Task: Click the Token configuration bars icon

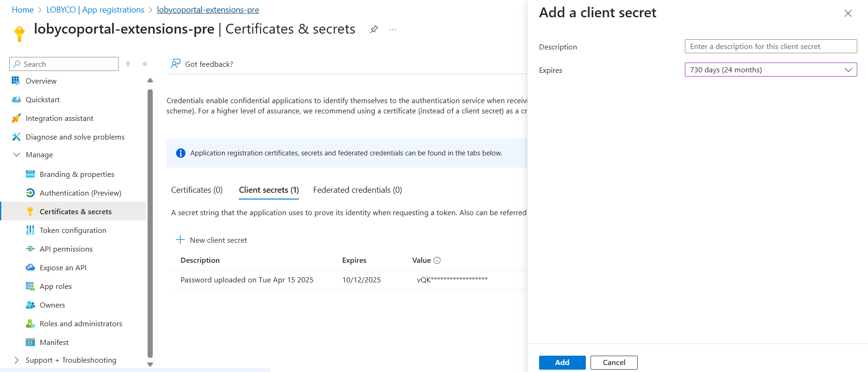Action: click(30, 230)
